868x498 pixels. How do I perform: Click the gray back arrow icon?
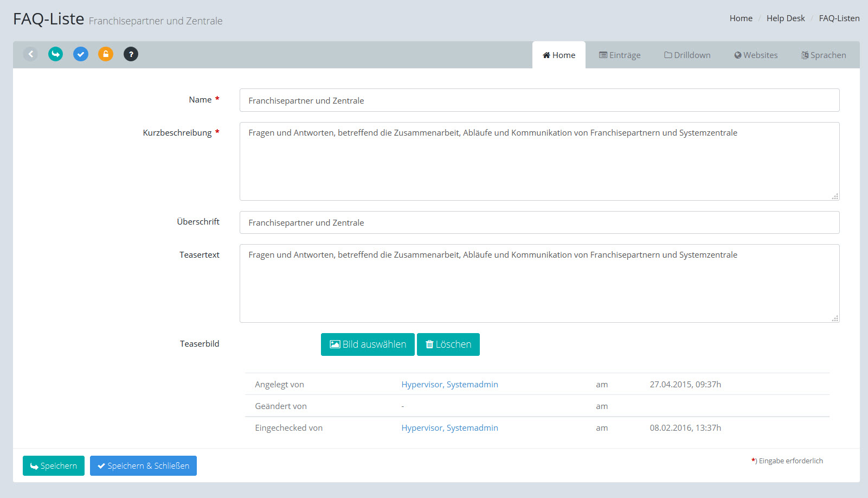(30, 54)
